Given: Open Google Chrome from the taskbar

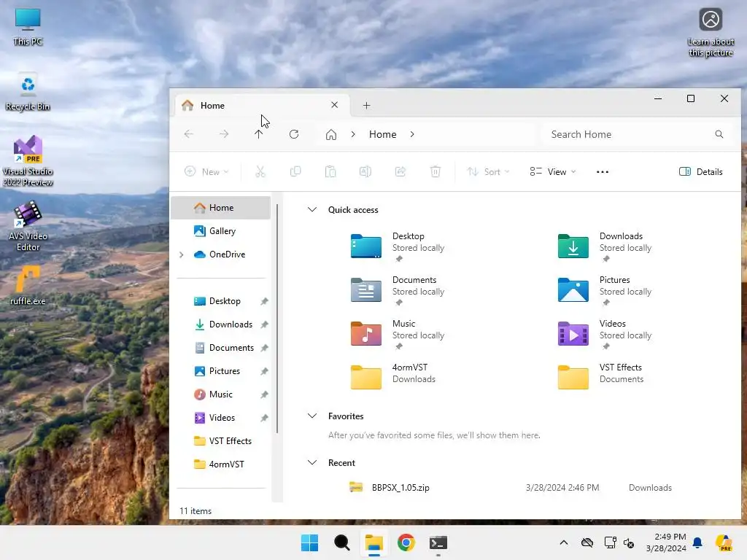Looking at the screenshot, I should coord(406,542).
